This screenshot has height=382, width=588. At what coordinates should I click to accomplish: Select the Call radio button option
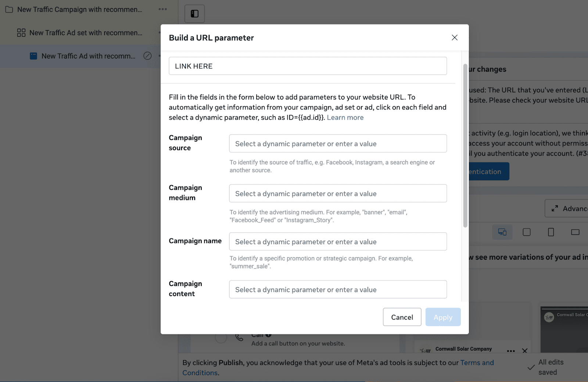[x=221, y=337]
